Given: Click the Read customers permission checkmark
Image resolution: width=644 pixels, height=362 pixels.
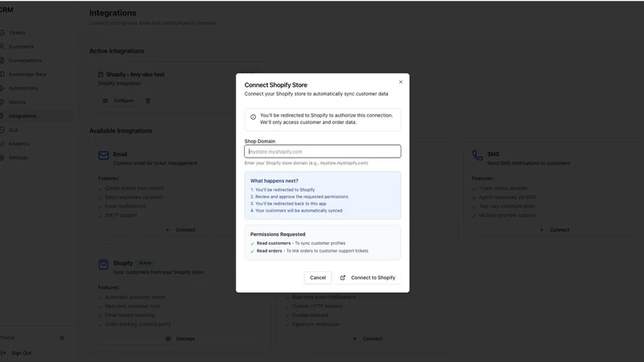Looking at the screenshot, I should click(x=252, y=244).
